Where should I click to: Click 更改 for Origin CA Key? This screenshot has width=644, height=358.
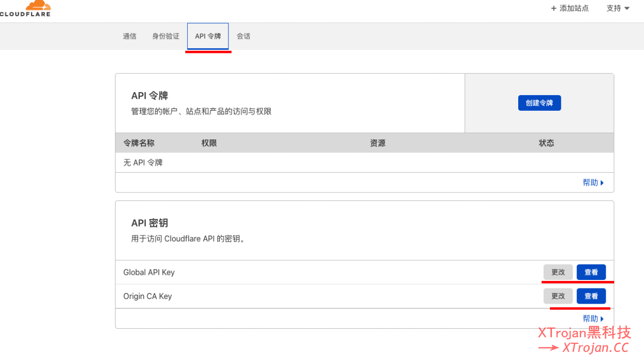pos(558,296)
